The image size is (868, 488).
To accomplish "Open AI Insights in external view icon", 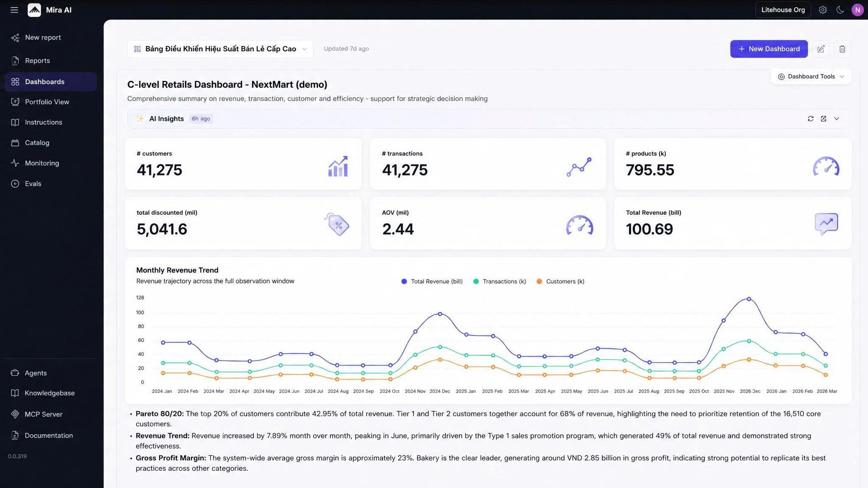I will pos(823,119).
